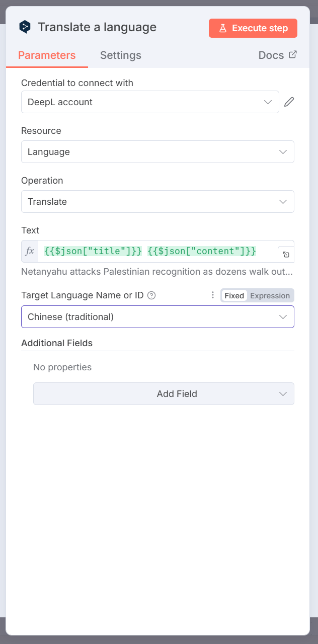Open the Chinese (traditional) language dropdown

(157, 317)
